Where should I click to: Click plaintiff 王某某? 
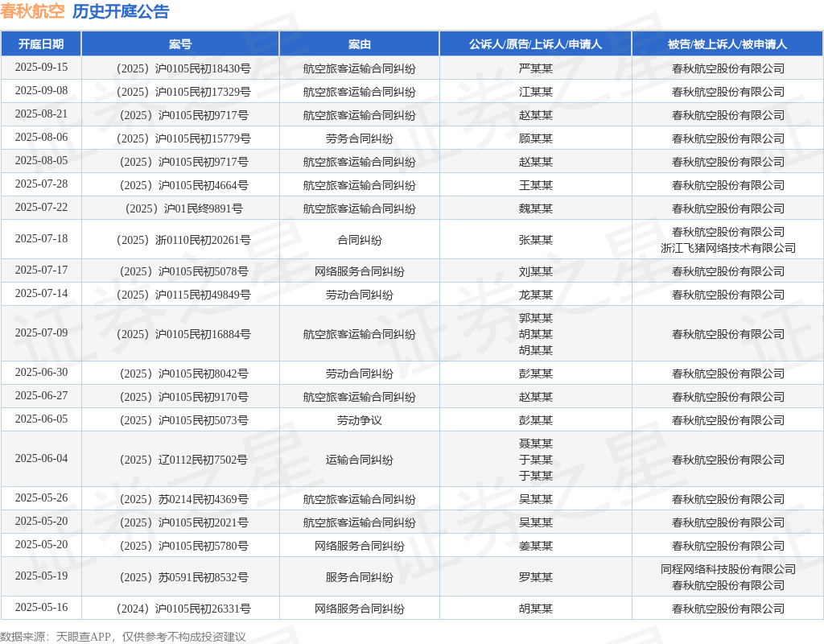(535, 186)
